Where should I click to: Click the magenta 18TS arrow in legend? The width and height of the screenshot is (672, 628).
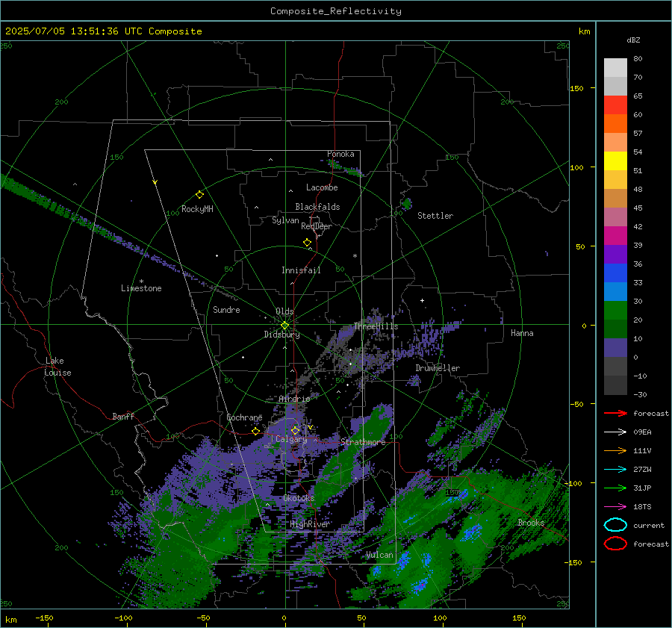615,507
